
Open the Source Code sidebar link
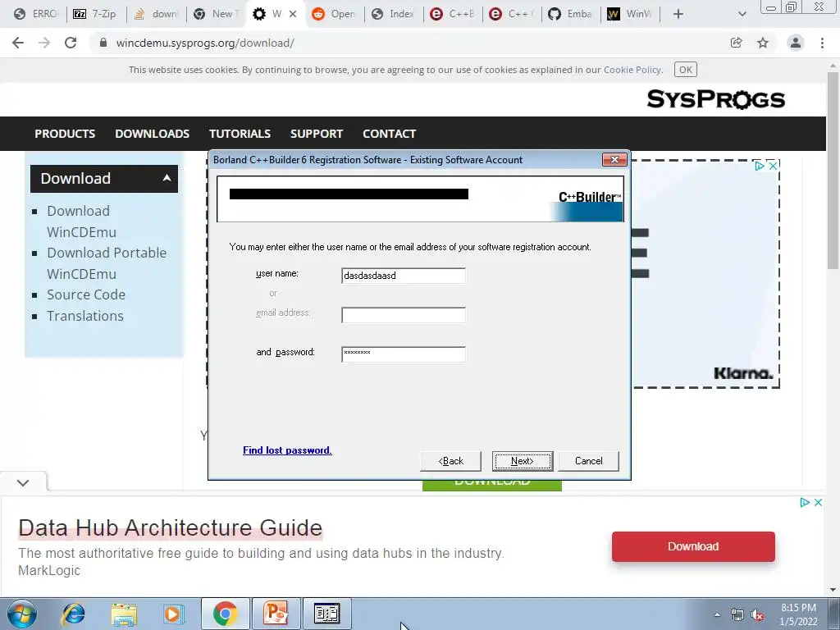(x=85, y=294)
